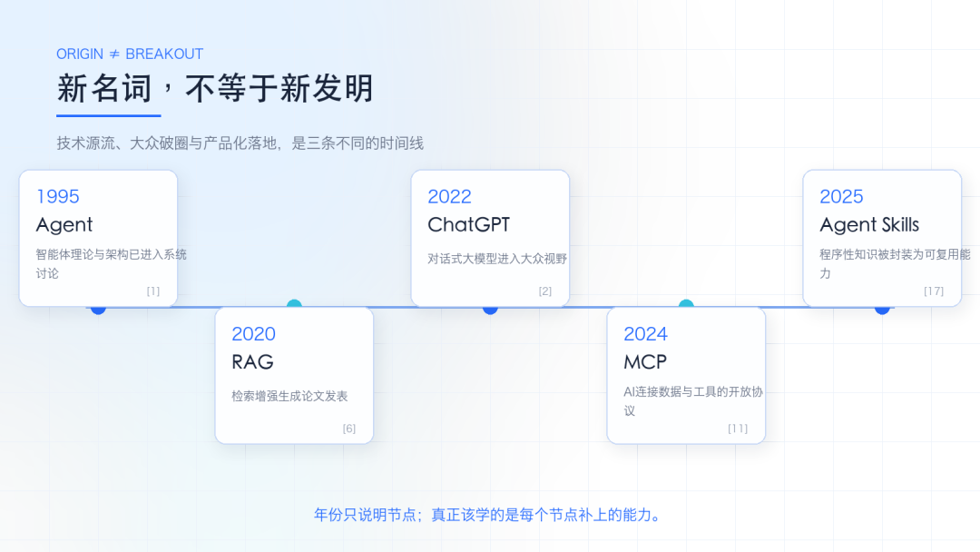Click the 2025 Agent Skills card
Viewport: 980px width, 552px height.
click(882, 238)
